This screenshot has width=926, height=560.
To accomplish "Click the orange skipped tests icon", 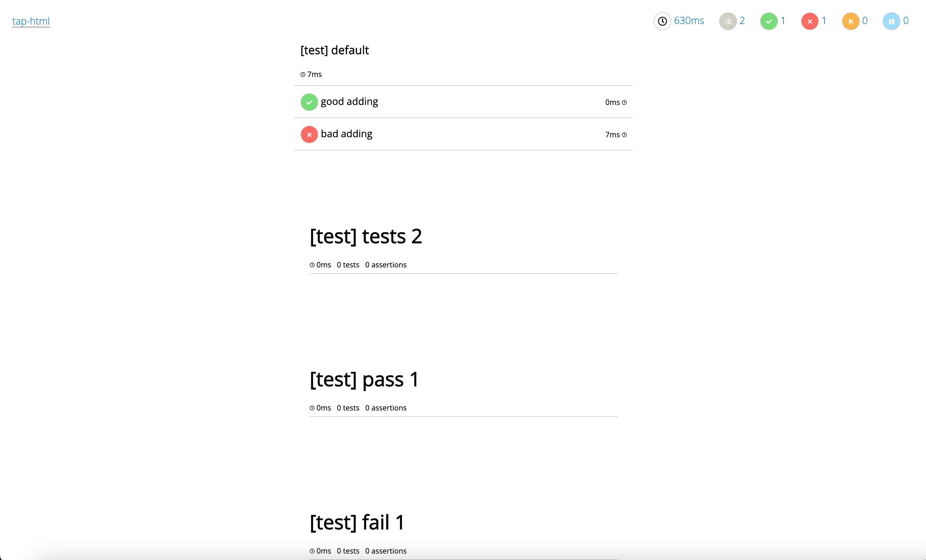I will click(851, 21).
